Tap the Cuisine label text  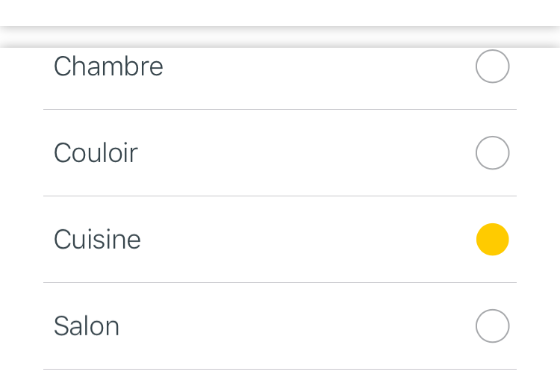coord(97,240)
